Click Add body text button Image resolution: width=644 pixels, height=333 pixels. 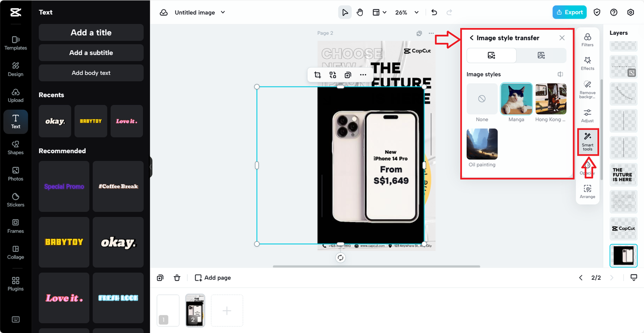pyautogui.click(x=91, y=73)
